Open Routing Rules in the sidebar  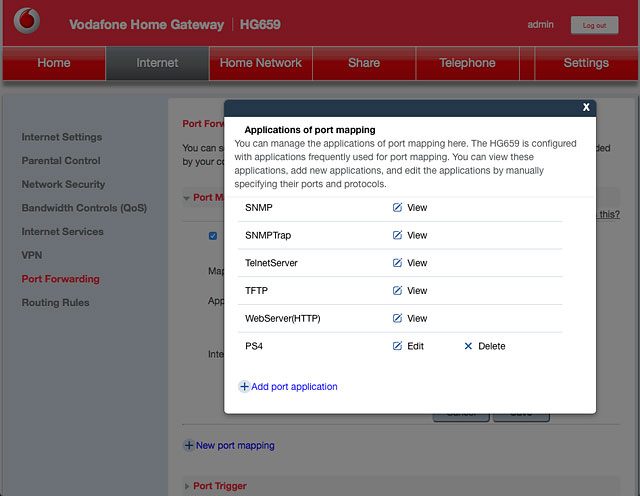pos(56,303)
